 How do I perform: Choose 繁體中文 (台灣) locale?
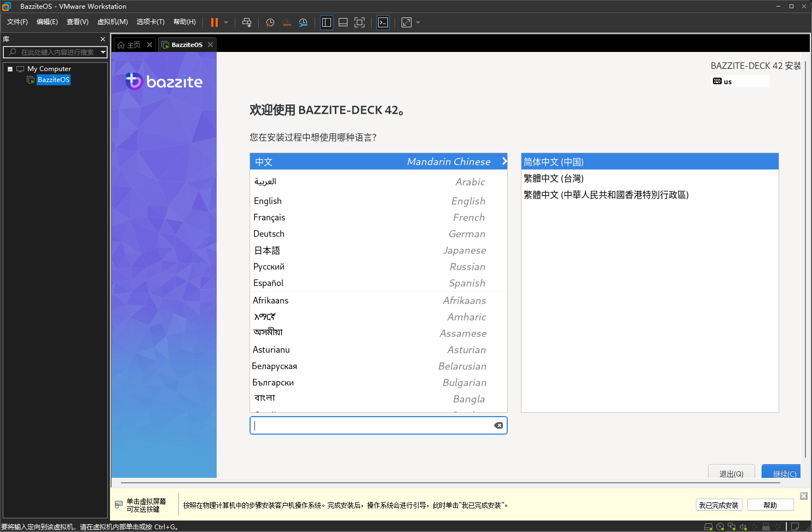coord(650,178)
